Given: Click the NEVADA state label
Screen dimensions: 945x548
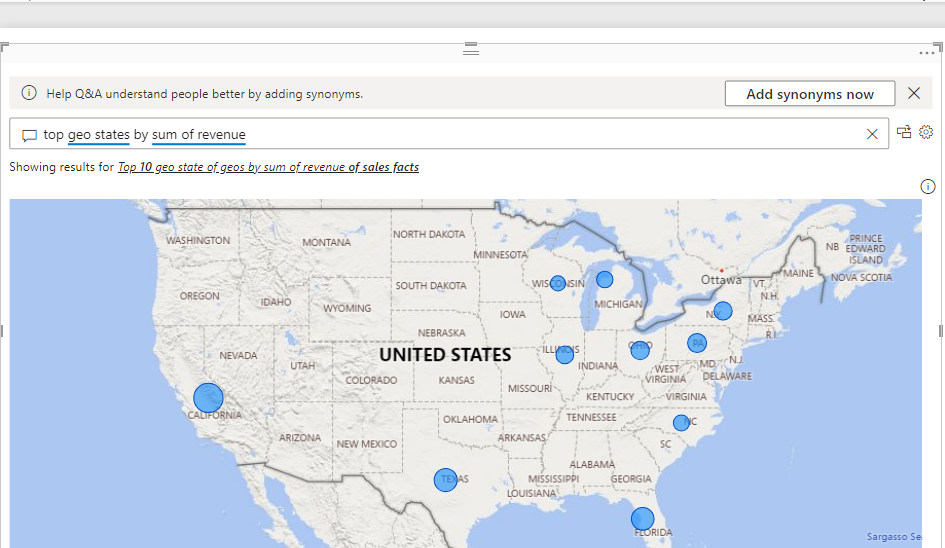Looking at the screenshot, I should click(238, 355).
